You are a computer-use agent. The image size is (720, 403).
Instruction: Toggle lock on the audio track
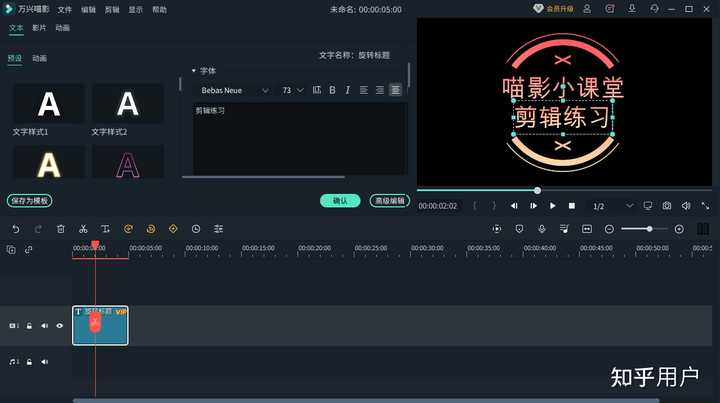29,362
